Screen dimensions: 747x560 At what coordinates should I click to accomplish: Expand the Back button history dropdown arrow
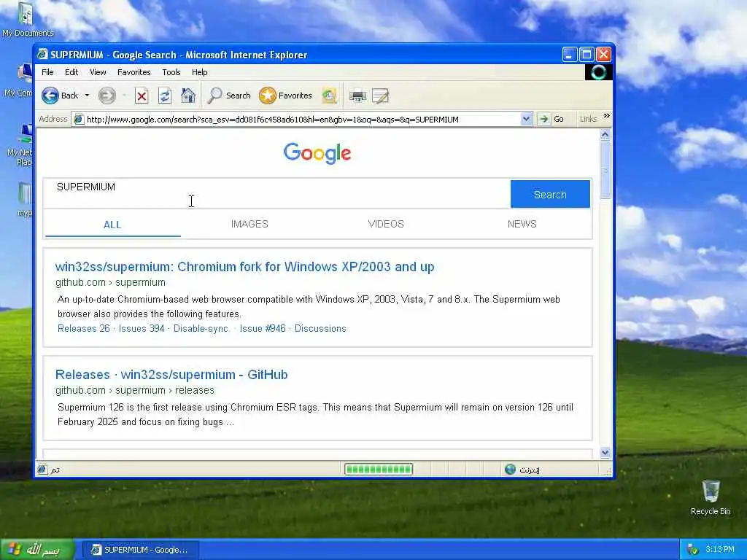[87, 96]
